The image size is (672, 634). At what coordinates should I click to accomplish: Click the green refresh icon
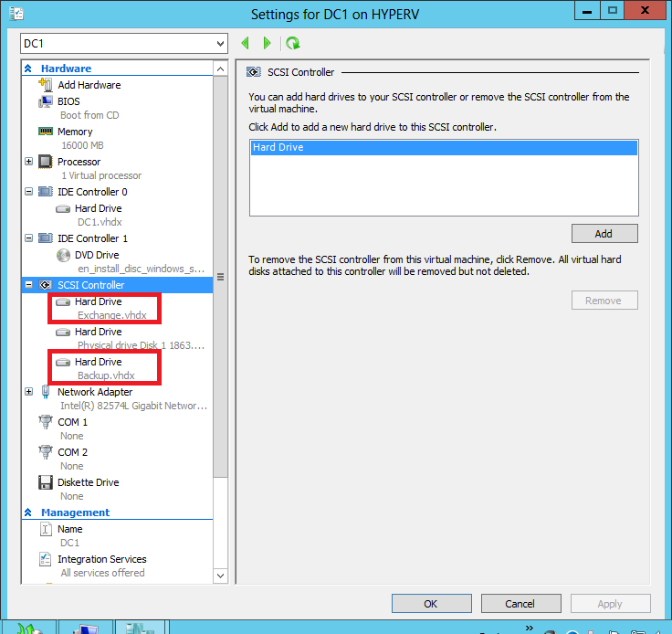coord(293,43)
